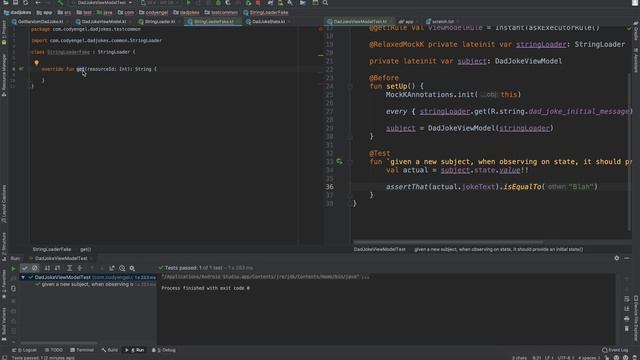Click 'Process finished with exit code 0' output

click(205, 288)
